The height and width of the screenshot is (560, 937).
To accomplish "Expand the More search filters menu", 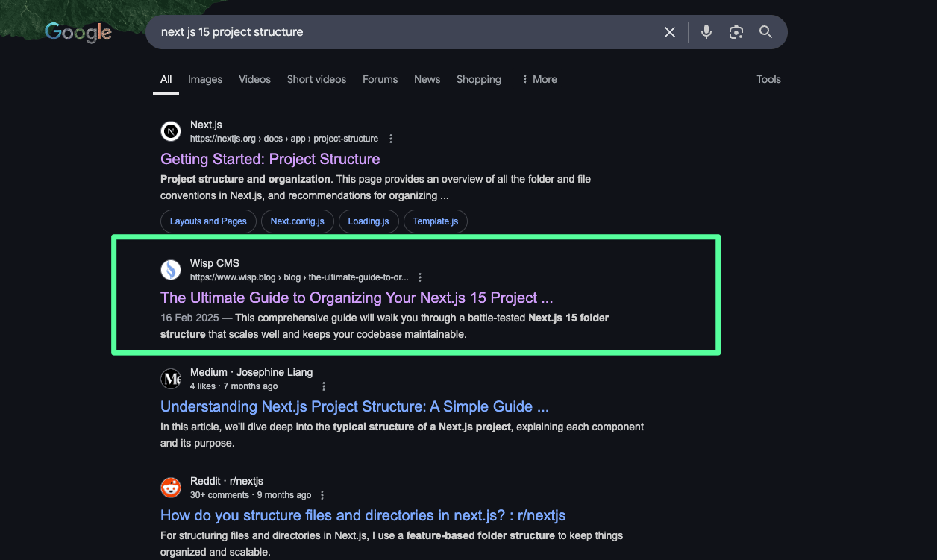I will tap(539, 79).
